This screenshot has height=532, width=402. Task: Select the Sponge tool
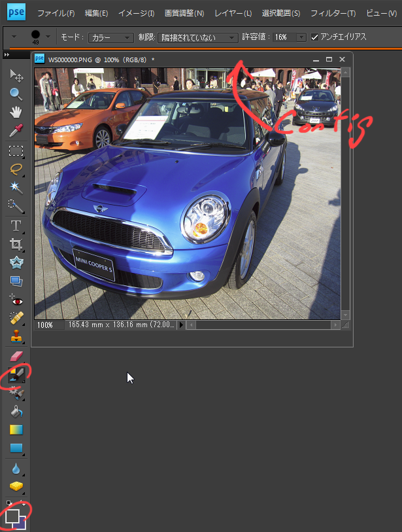point(16,487)
